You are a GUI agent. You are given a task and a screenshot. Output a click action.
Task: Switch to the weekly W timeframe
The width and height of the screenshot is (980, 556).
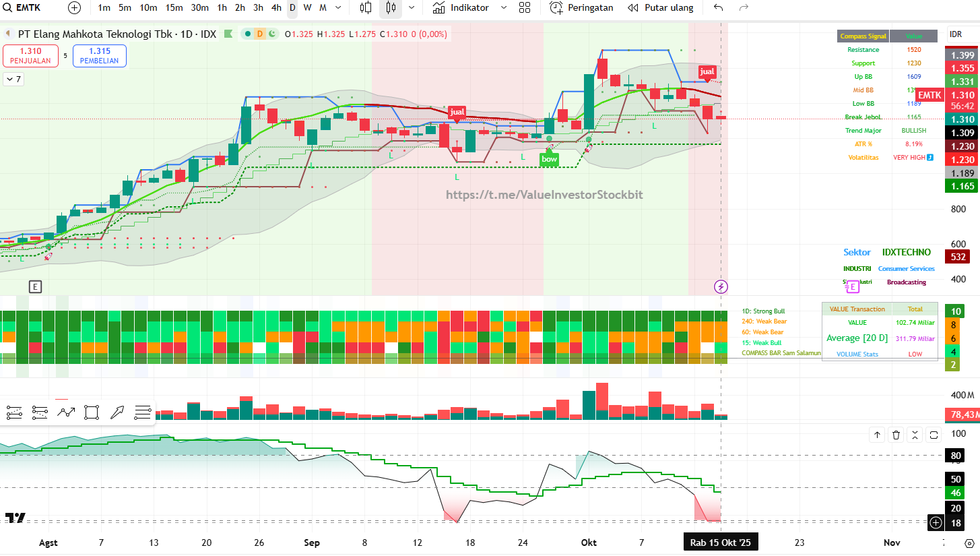click(x=308, y=8)
